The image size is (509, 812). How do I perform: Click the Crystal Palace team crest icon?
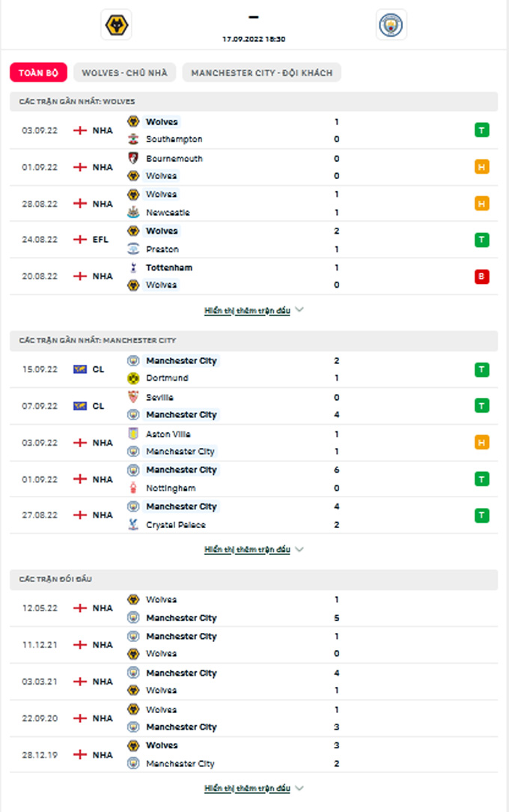point(133,525)
